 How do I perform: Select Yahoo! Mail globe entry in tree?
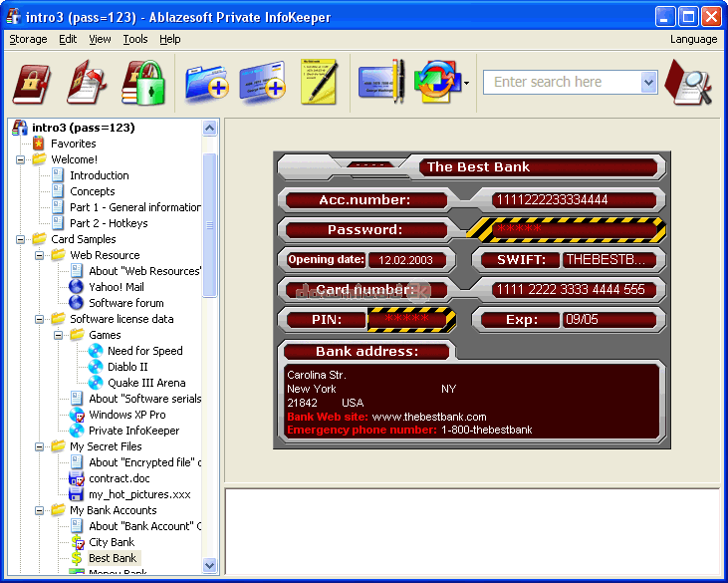(116, 287)
